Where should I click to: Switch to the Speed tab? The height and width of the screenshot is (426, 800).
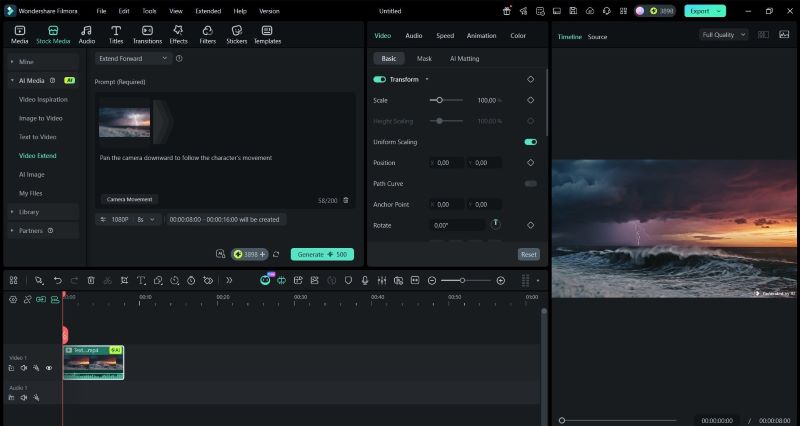point(445,36)
